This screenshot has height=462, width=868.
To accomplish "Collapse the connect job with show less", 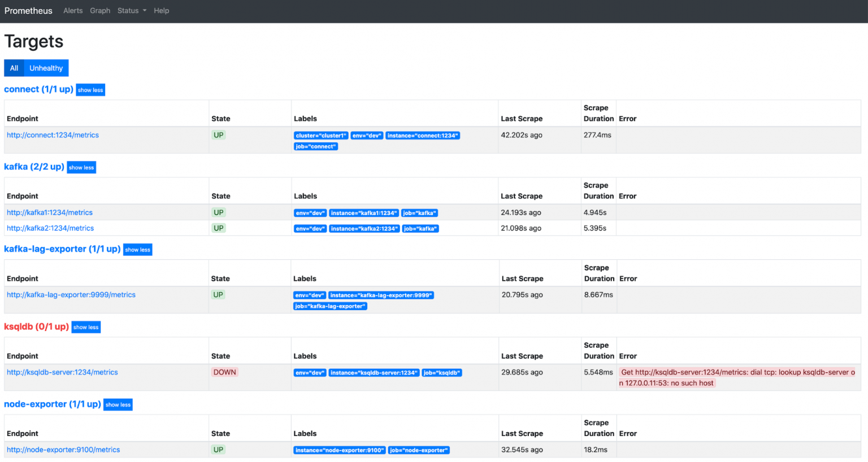I will click(x=90, y=90).
